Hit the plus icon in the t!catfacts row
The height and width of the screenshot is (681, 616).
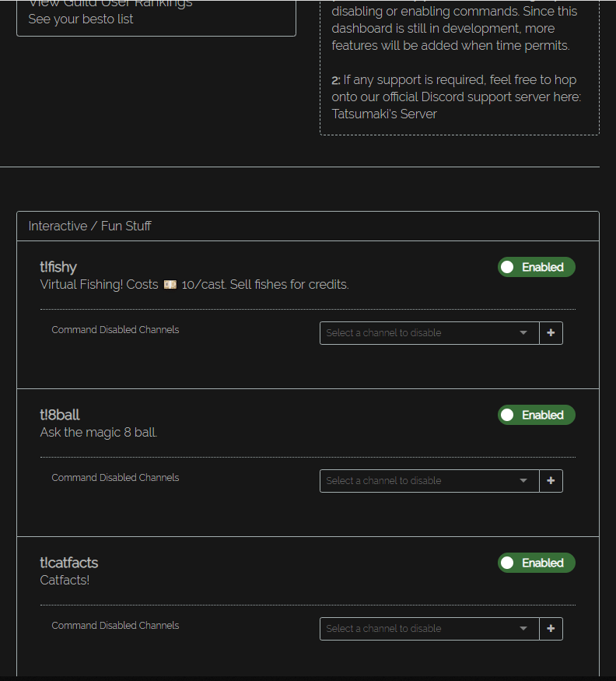pyautogui.click(x=551, y=629)
